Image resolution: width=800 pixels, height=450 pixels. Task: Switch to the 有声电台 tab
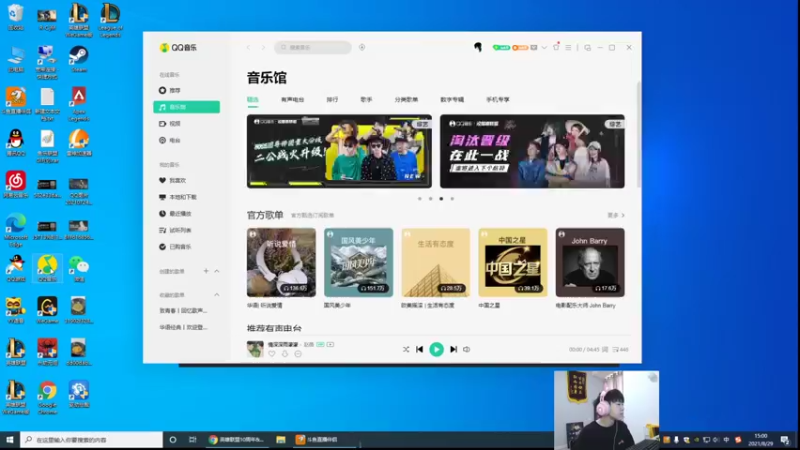[x=292, y=99]
